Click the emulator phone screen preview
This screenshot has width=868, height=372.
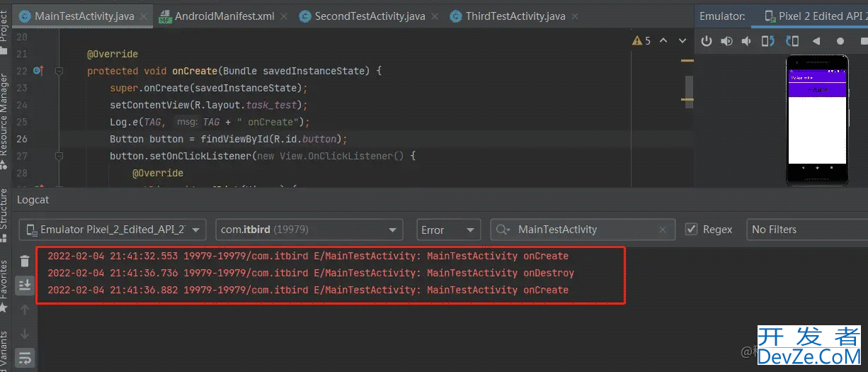pos(817,120)
